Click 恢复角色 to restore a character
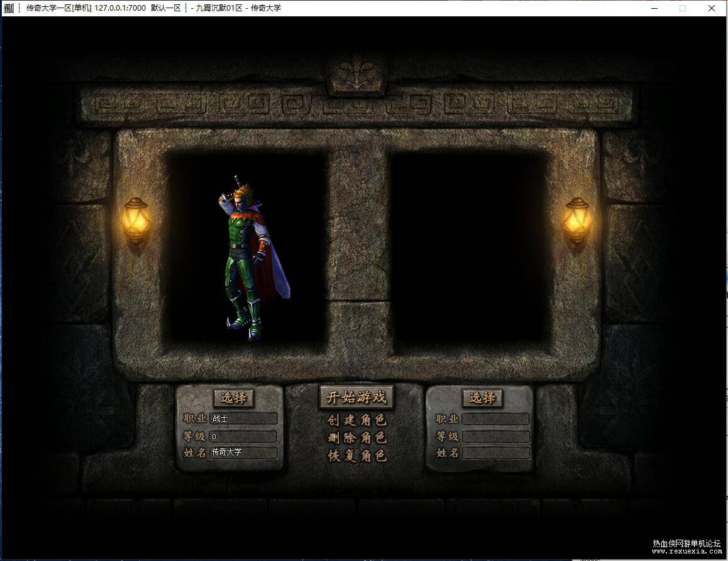 (x=356, y=455)
